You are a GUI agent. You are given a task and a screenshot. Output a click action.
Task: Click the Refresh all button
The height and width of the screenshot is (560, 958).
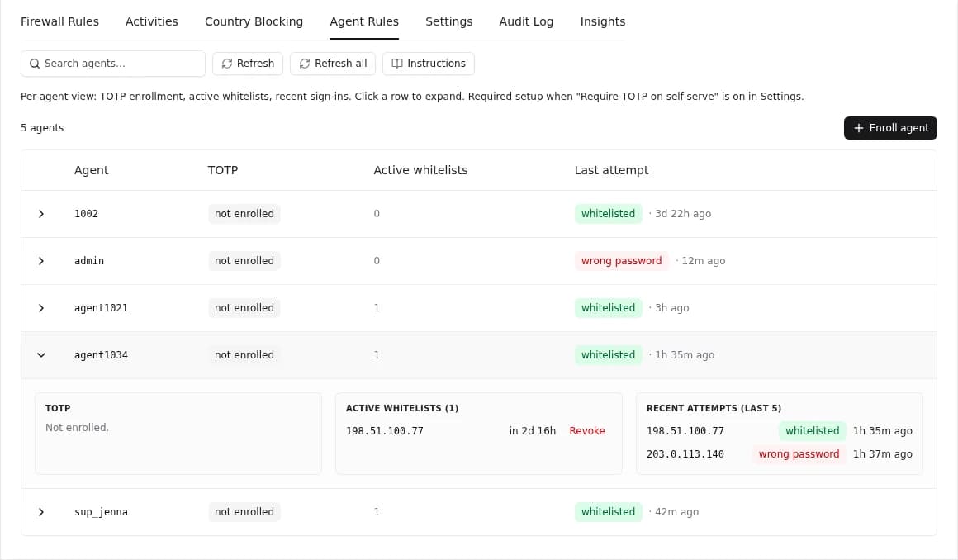pyautogui.click(x=332, y=64)
